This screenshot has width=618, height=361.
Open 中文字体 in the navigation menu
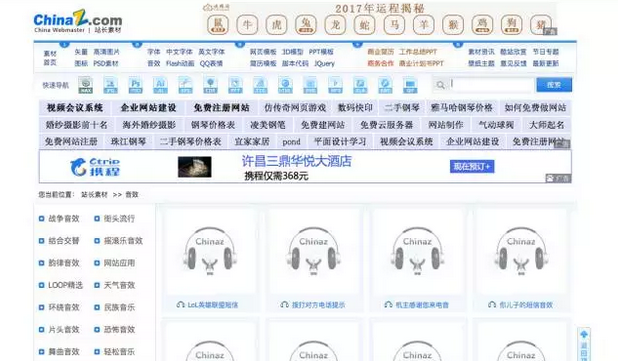(179, 52)
